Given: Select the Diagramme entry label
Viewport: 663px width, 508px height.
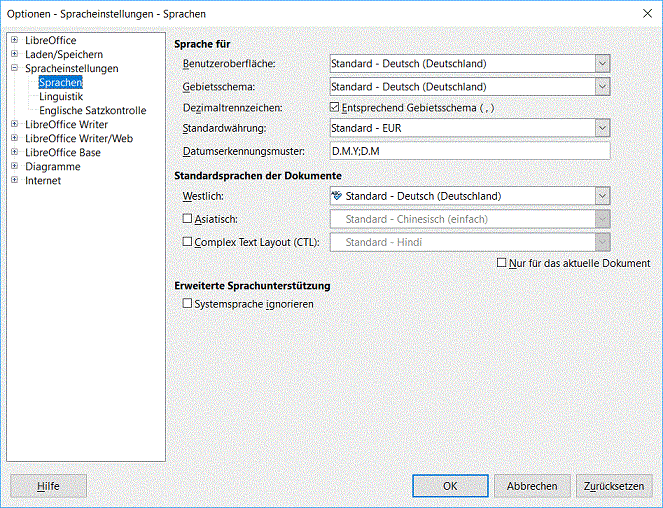Looking at the screenshot, I should pos(53,166).
